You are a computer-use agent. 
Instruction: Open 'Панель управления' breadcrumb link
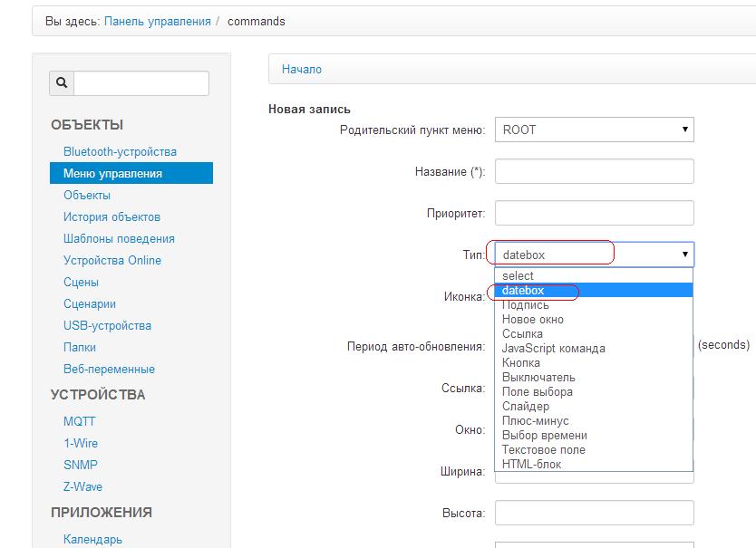pyautogui.click(x=158, y=21)
